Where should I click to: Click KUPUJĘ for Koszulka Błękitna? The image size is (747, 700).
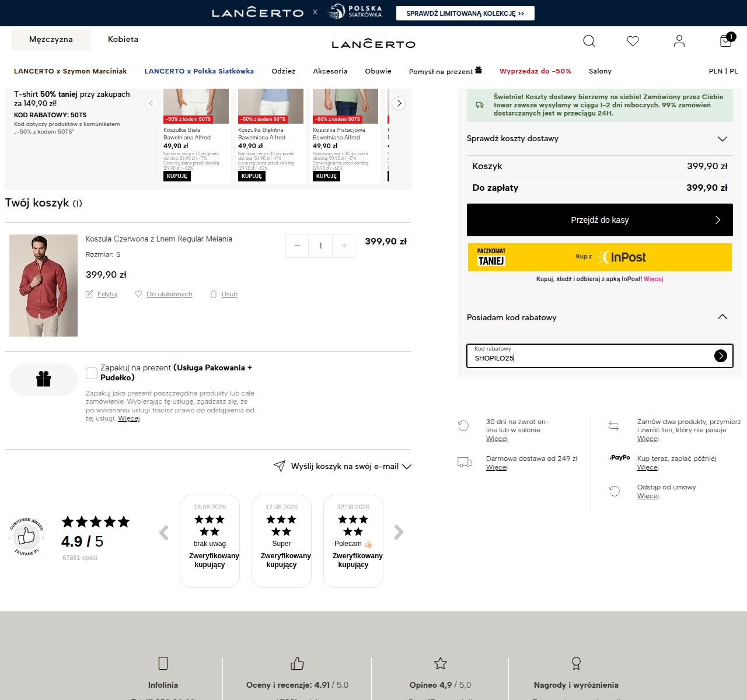[x=252, y=176]
